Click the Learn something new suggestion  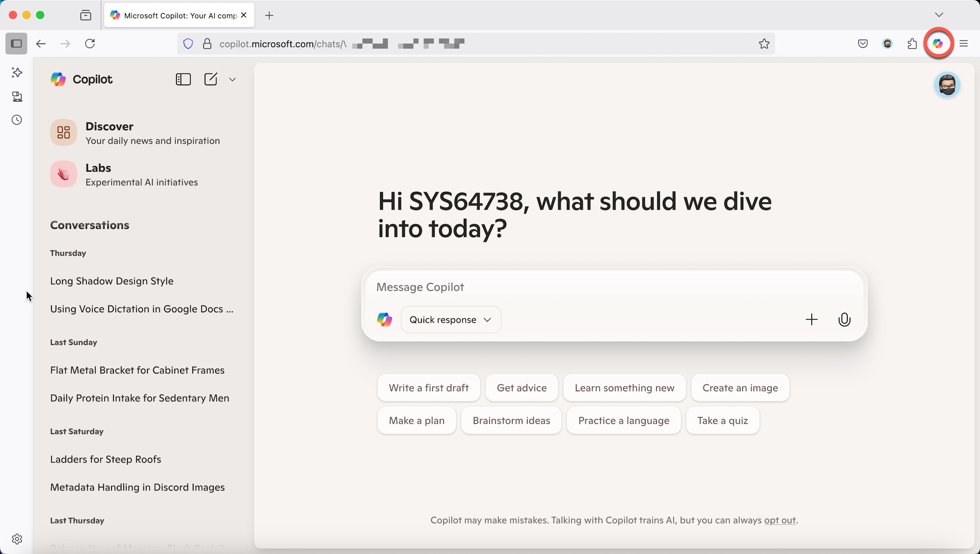point(624,388)
